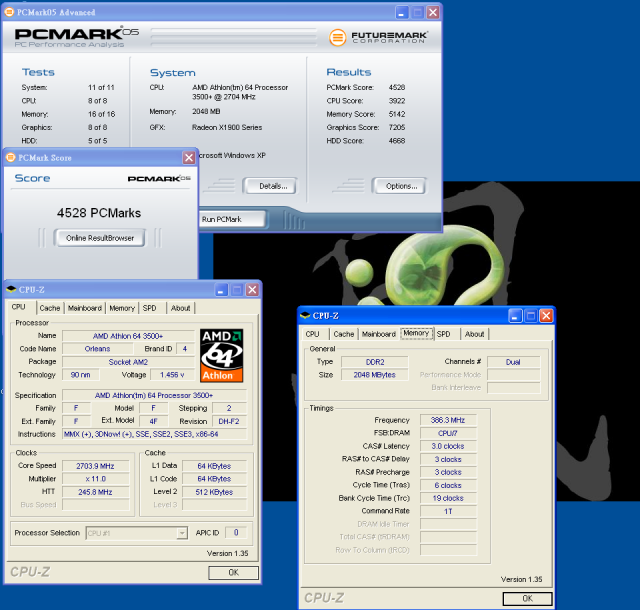Click the GFX value Radeon X1900 Series

[x=227, y=127]
